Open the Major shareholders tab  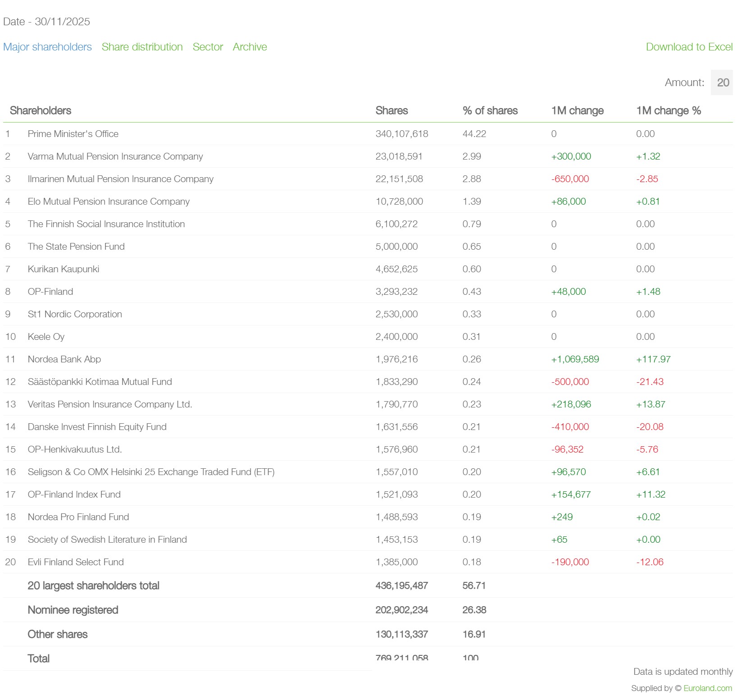(47, 47)
